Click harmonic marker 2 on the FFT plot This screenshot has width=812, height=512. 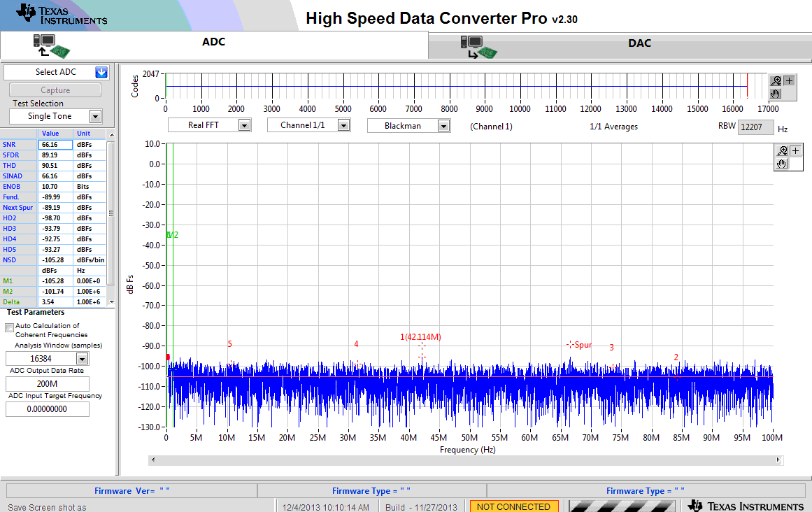pos(676,357)
